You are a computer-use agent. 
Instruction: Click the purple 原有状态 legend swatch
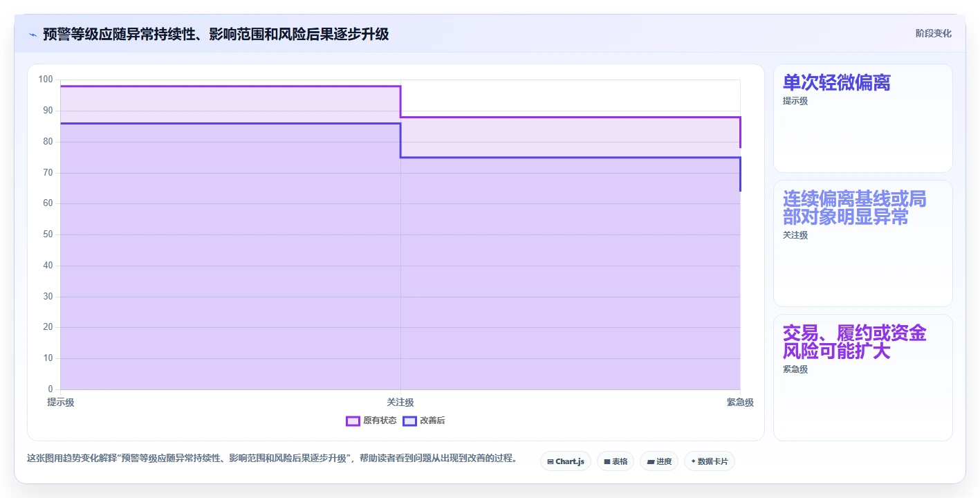[x=353, y=421]
